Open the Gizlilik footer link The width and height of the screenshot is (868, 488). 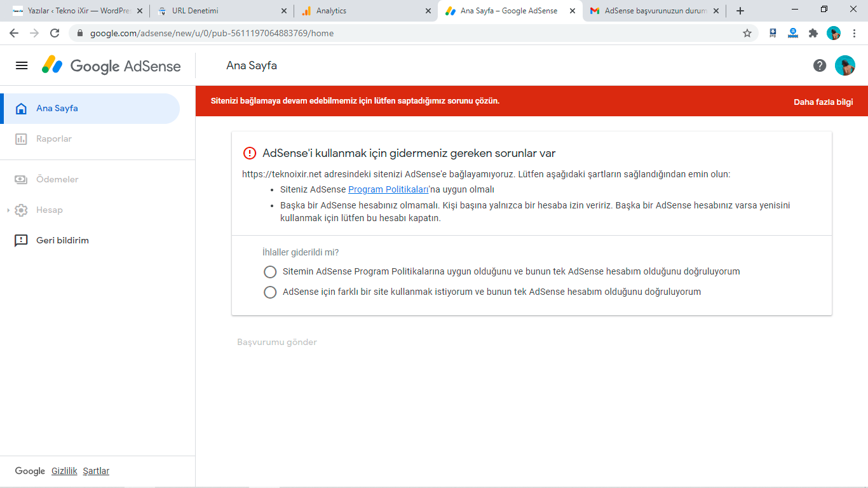64,471
